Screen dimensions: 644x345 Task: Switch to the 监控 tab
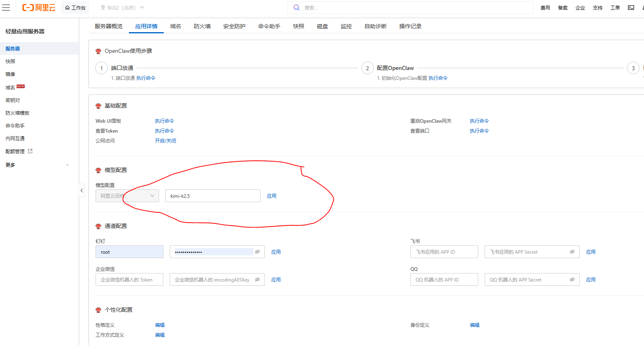coord(346,26)
